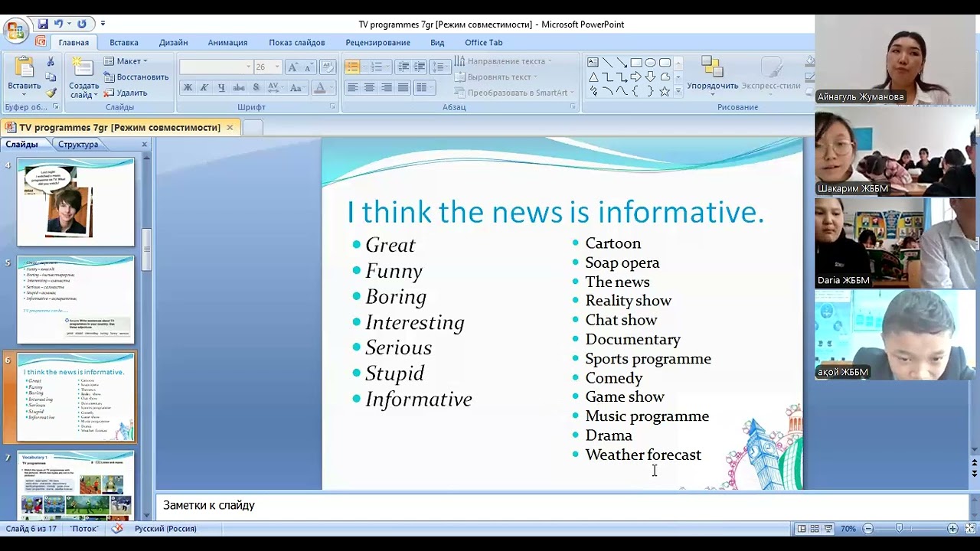Viewport: 980px width, 551px height.
Task: Open the Customize Quick Access Toolbar arrow
Action: 103,24
